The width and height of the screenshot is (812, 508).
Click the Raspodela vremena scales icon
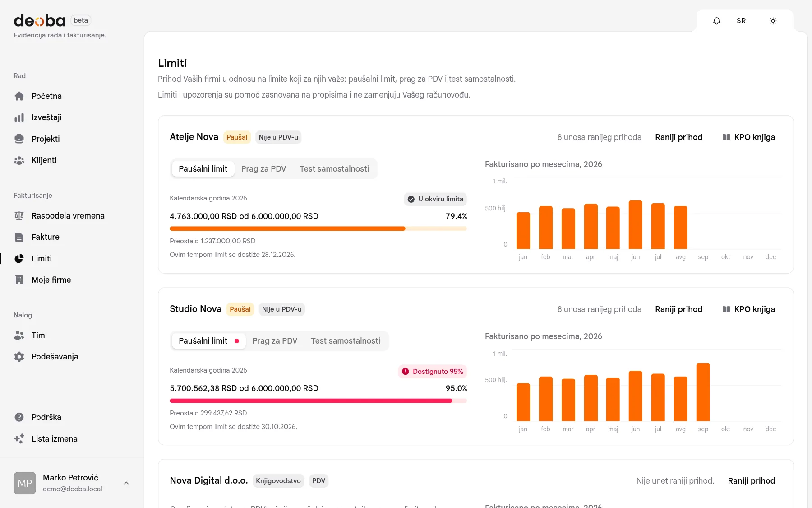pos(19,216)
